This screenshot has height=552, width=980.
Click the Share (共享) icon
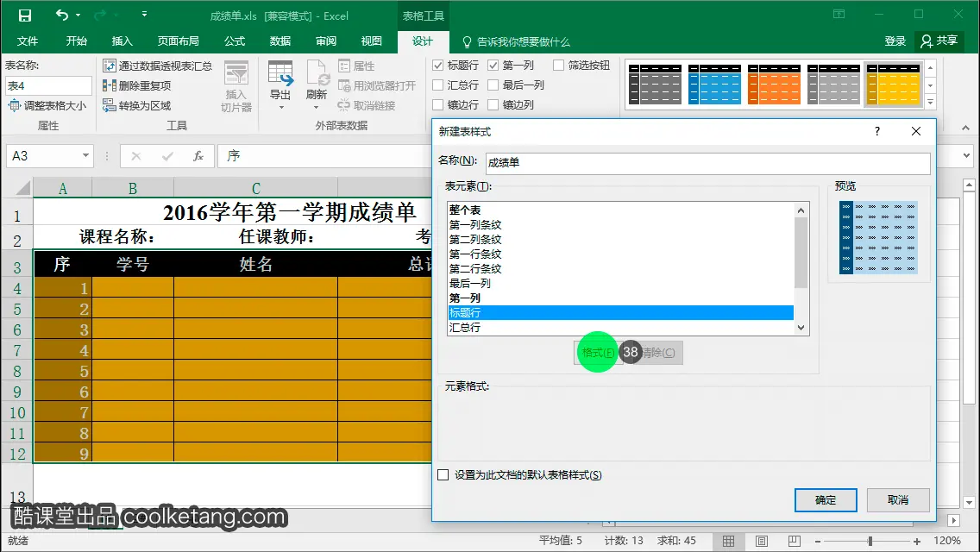click(927, 41)
